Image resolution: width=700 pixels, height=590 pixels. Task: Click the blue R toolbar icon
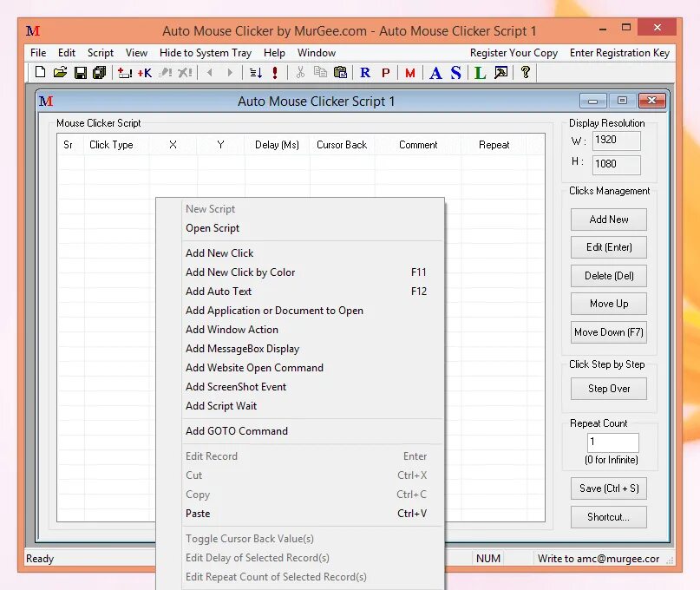[x=365, y=72]
